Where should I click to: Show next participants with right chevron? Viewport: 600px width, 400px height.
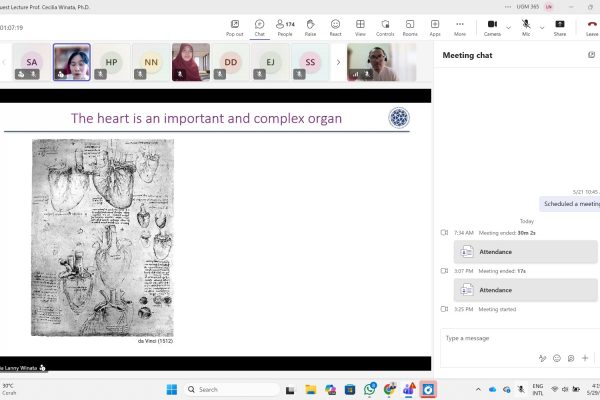coord(338,62)
